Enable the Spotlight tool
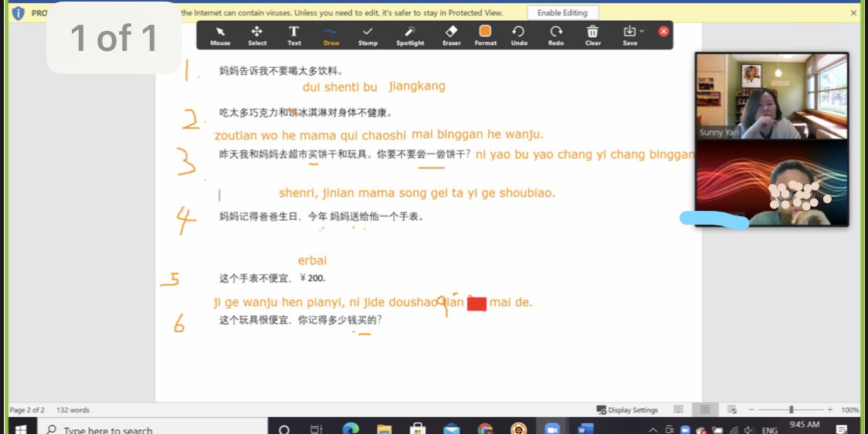This screenshot has height=434, width=868. coord(410,35)
